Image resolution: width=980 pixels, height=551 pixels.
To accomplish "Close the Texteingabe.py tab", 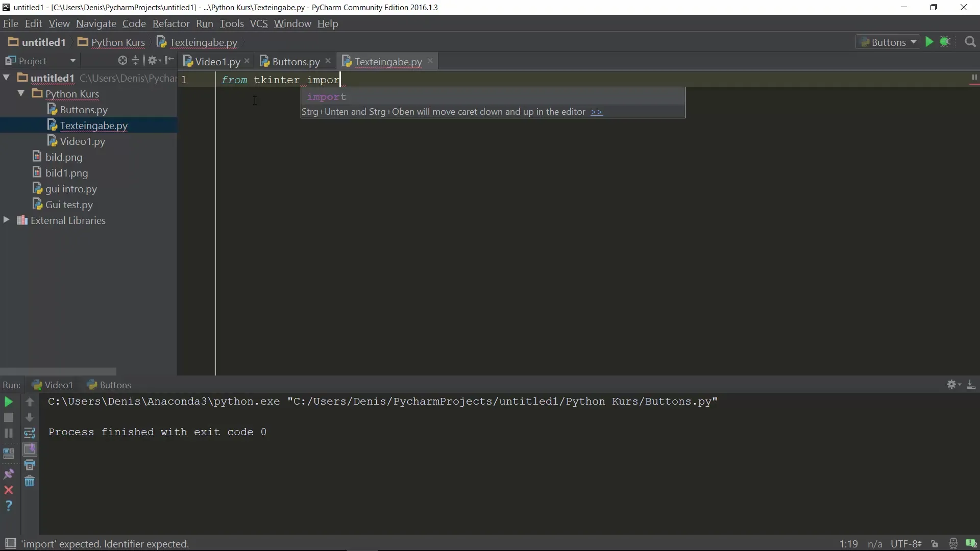I will [x=430, y=61].
